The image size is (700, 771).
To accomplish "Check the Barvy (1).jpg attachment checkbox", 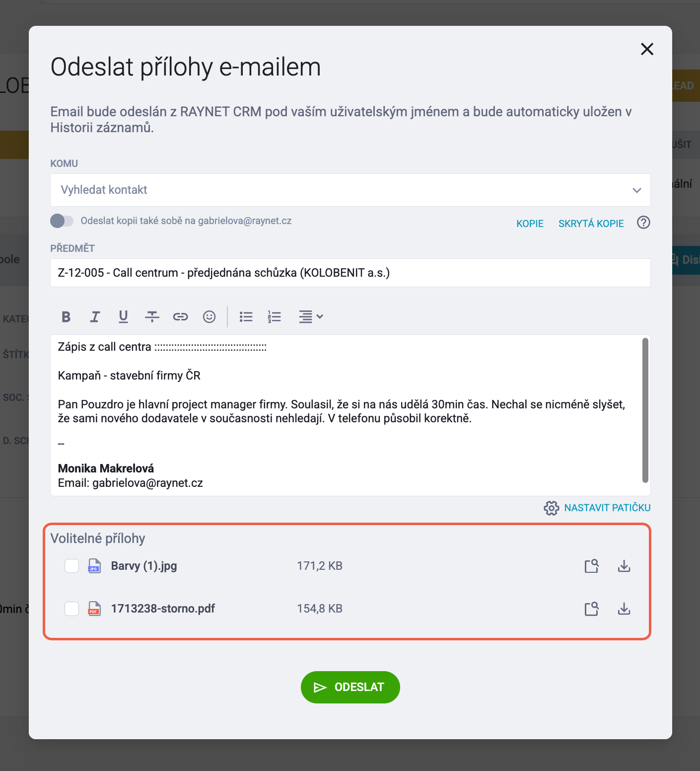I will click(72, 566).
